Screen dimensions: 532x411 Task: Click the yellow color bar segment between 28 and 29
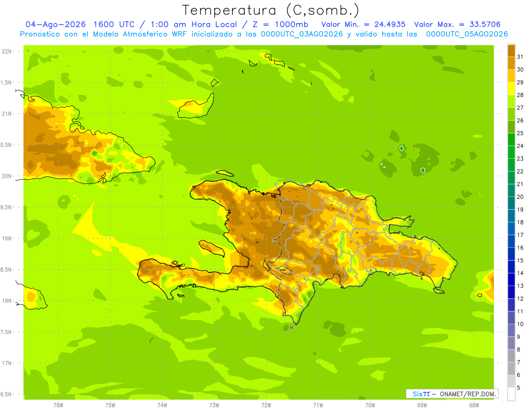[x=511, y=89]
